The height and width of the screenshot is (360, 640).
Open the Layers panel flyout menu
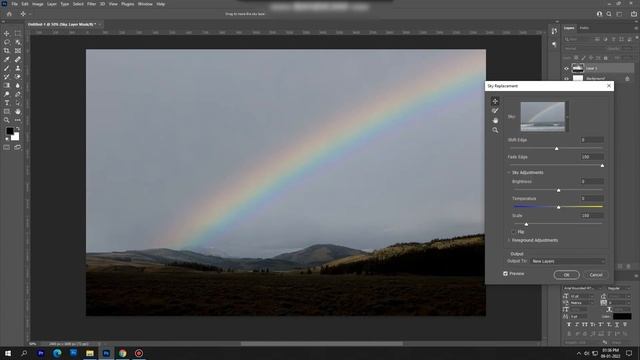coord(636,28)
